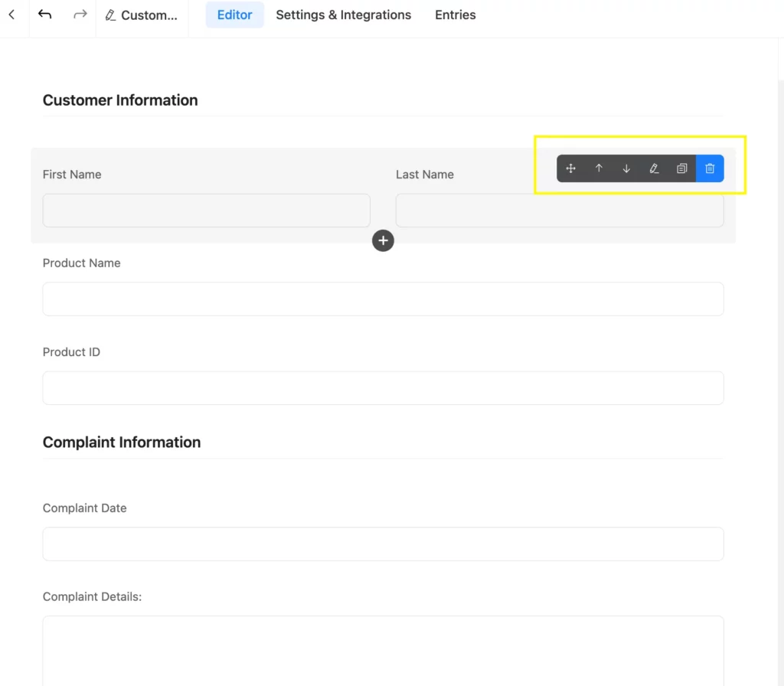Redo the form change
The image size is (784, 686).
(80, 15)
